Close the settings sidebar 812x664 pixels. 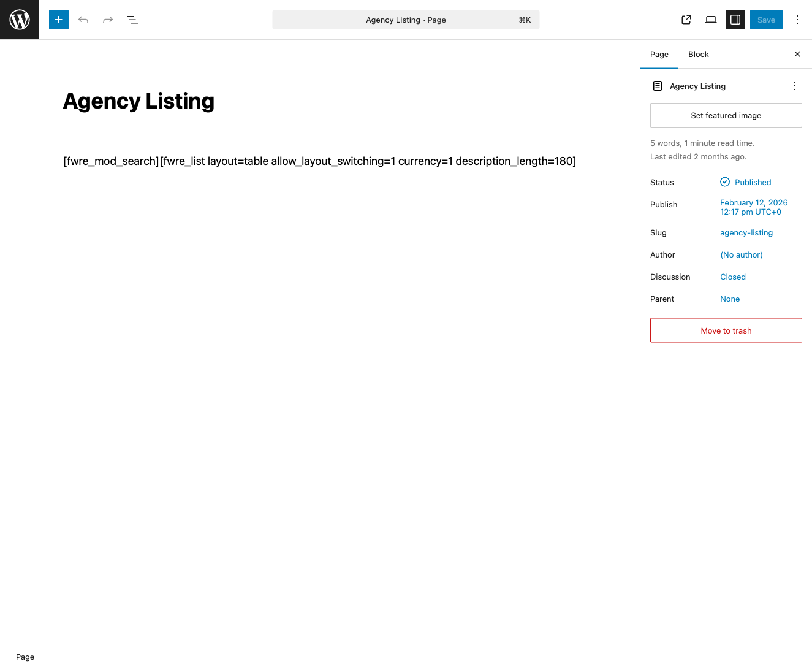click(x=797, y=54)
